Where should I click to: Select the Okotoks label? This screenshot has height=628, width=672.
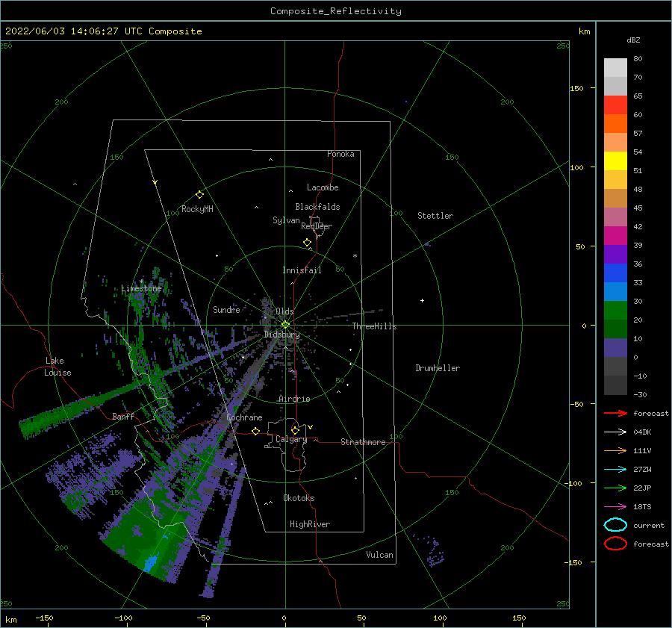(x=299, y=498)
